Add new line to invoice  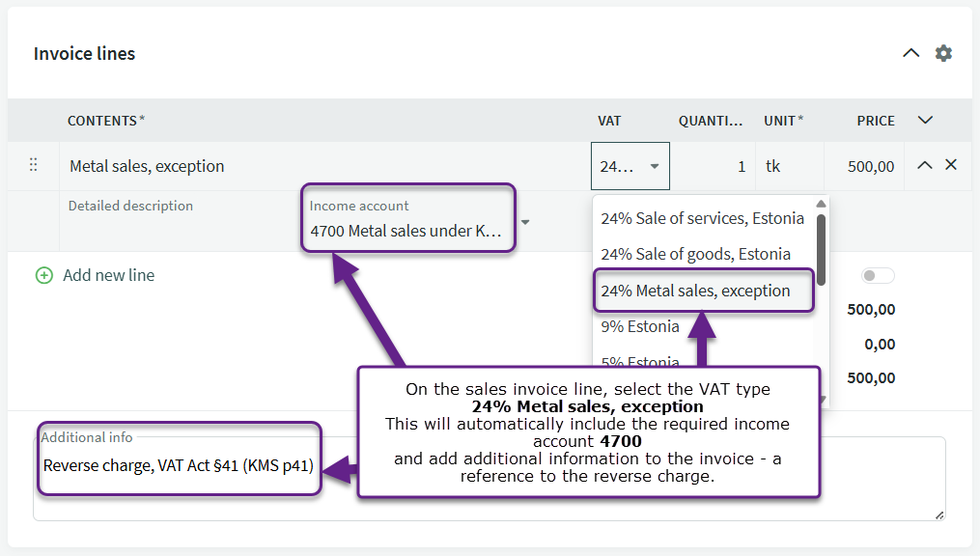coord(108,275)
